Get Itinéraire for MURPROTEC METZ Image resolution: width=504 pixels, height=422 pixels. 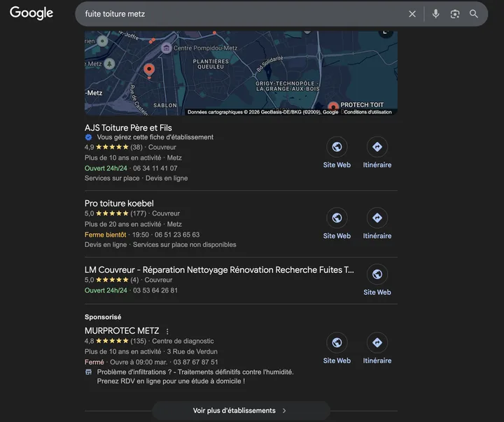[x=377, y=343]
